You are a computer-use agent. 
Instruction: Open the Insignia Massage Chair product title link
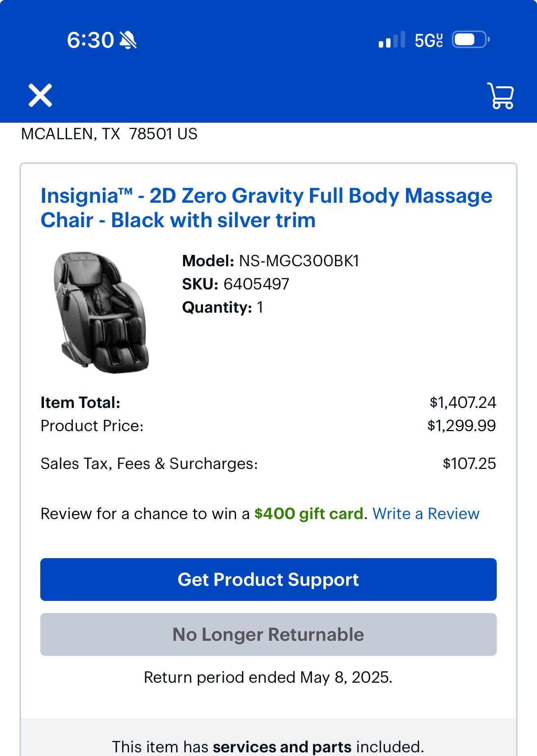(x=266, y=208)
